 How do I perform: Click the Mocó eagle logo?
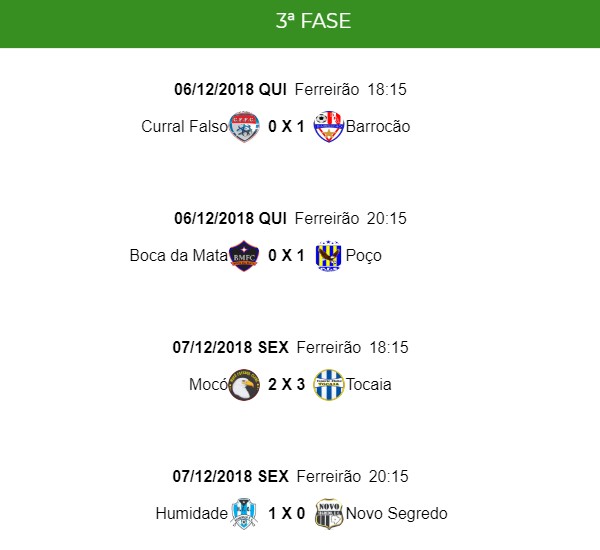(244, 384)
